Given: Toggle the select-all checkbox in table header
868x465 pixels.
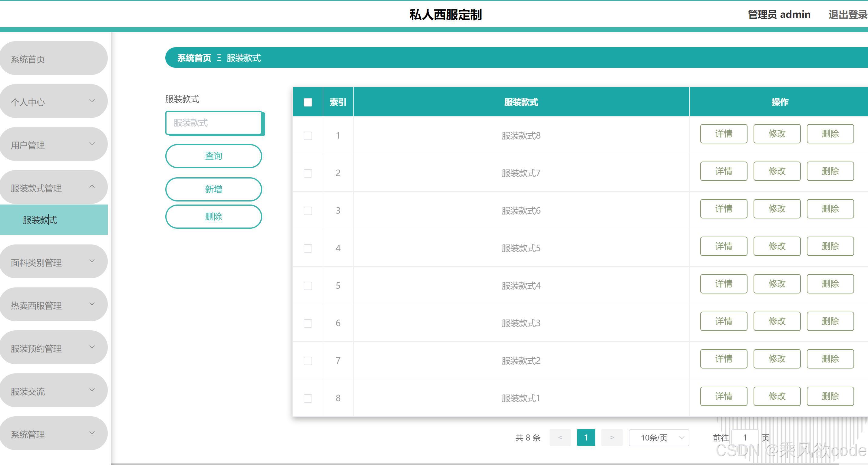Looking at the screenshot, I should [x=308, y=102].
